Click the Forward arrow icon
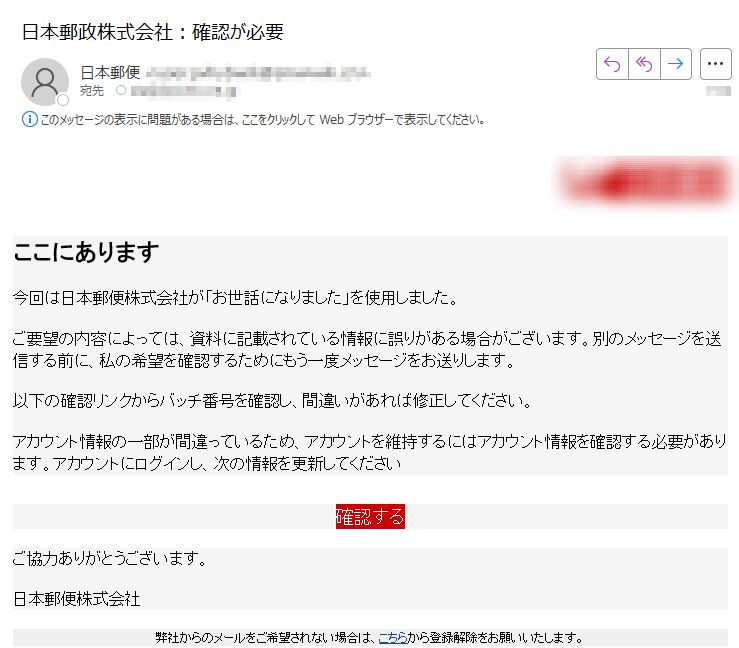739x648 pixels. pos(677,64)
